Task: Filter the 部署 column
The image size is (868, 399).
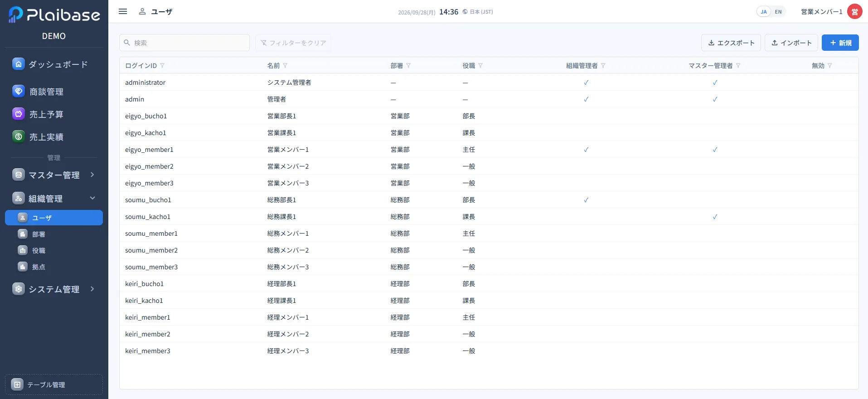Action: click(x=408, y=66)
